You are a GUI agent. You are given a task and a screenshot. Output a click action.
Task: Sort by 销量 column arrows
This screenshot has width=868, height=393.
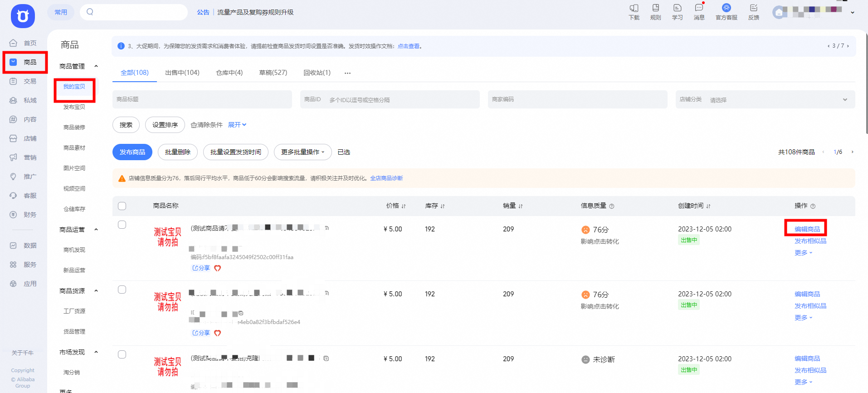[x=521, y=206]
